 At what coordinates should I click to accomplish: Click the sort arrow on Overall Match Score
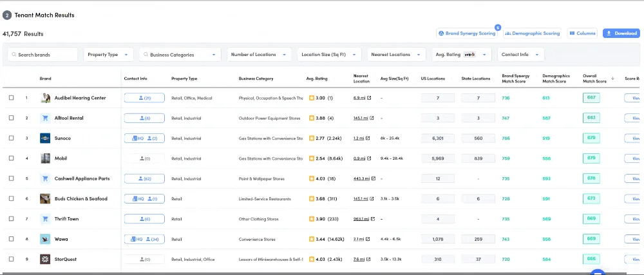pos(613,79)
